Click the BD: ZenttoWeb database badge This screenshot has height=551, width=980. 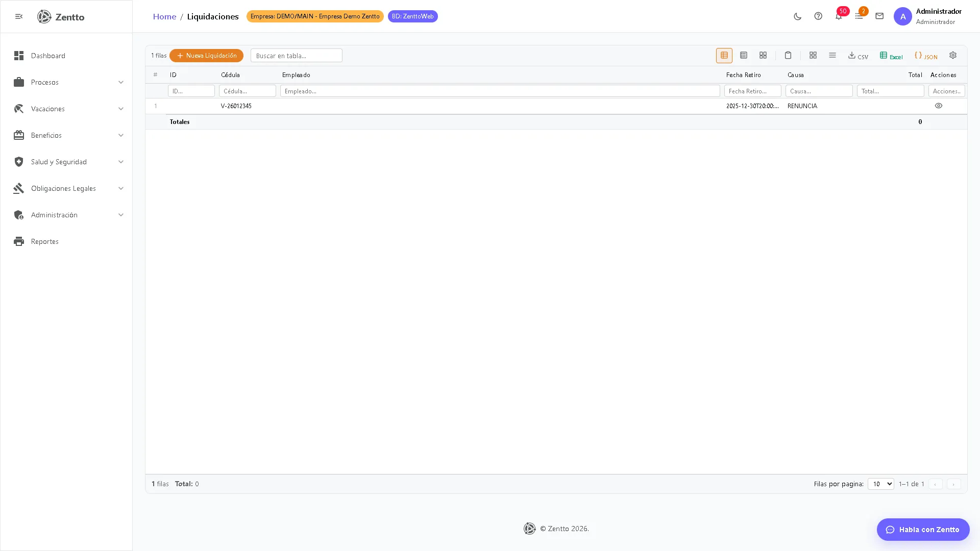412,16
